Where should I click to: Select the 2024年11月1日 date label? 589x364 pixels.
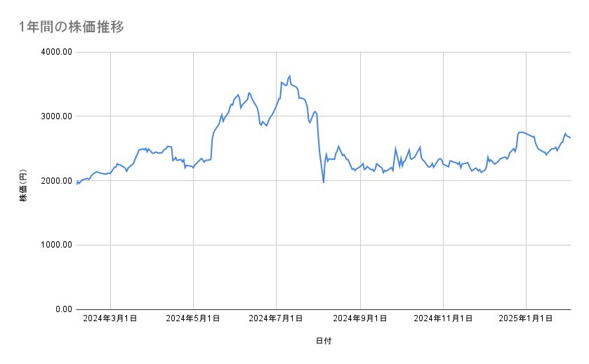442,318
